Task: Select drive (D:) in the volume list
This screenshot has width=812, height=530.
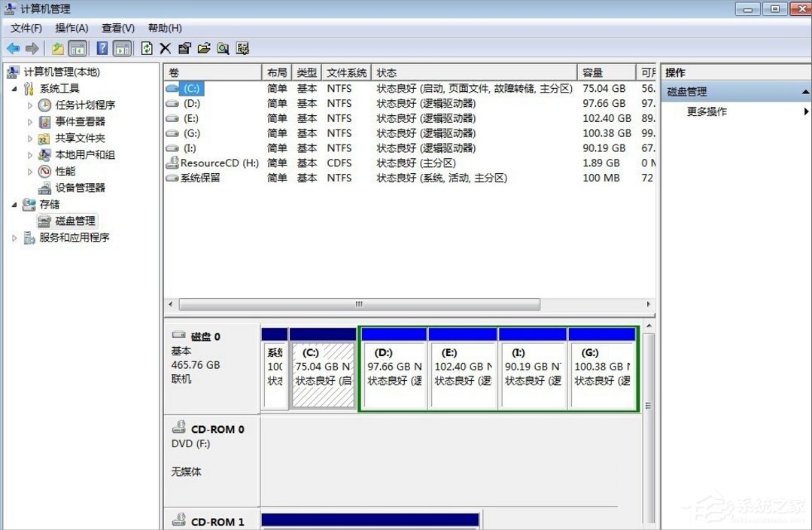Action: (x=193, y=103)
